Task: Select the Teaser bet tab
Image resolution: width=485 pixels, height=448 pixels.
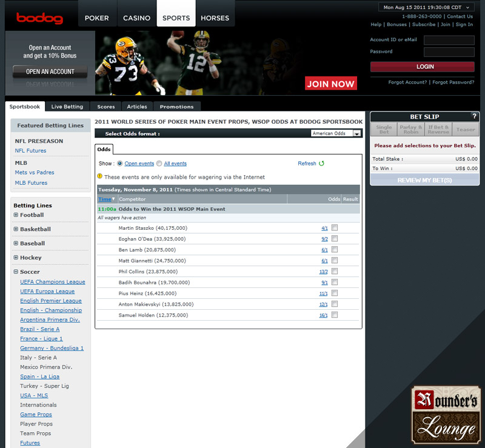Action: coord(466,129)
